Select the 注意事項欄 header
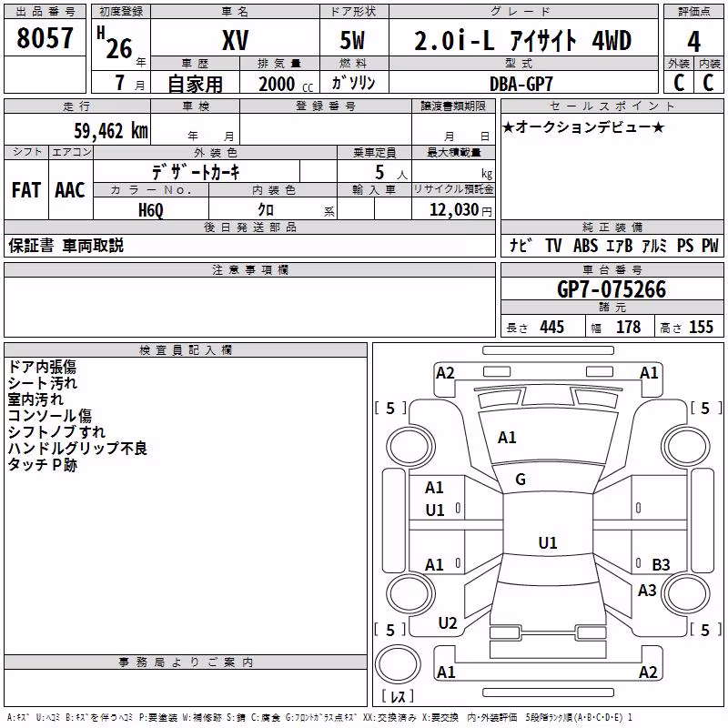The width and height of the screenshot is (728, 728). tap(250, 269)
